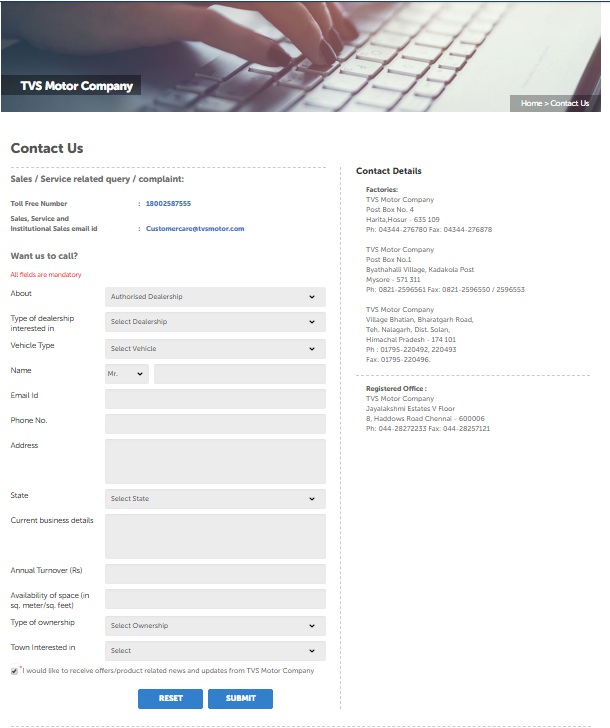
Task: Click the Contact Us page heading
Action: tap(47, 148)
